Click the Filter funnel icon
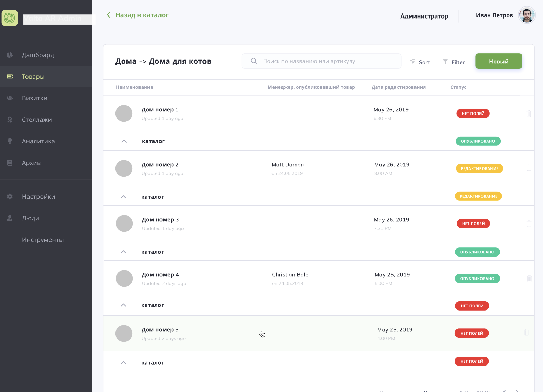Screen dimensions: 543x392 445,62
